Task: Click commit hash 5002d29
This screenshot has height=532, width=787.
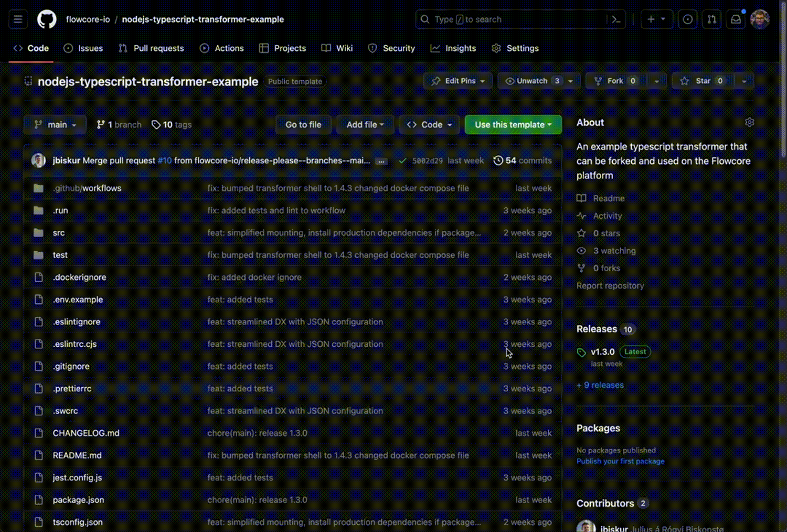Action: [x=427, y=161]
